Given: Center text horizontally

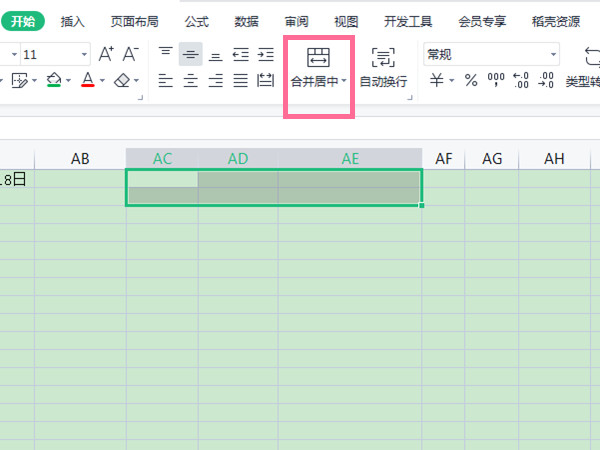Looking at the screenshot, I should (x=190, y=81).
